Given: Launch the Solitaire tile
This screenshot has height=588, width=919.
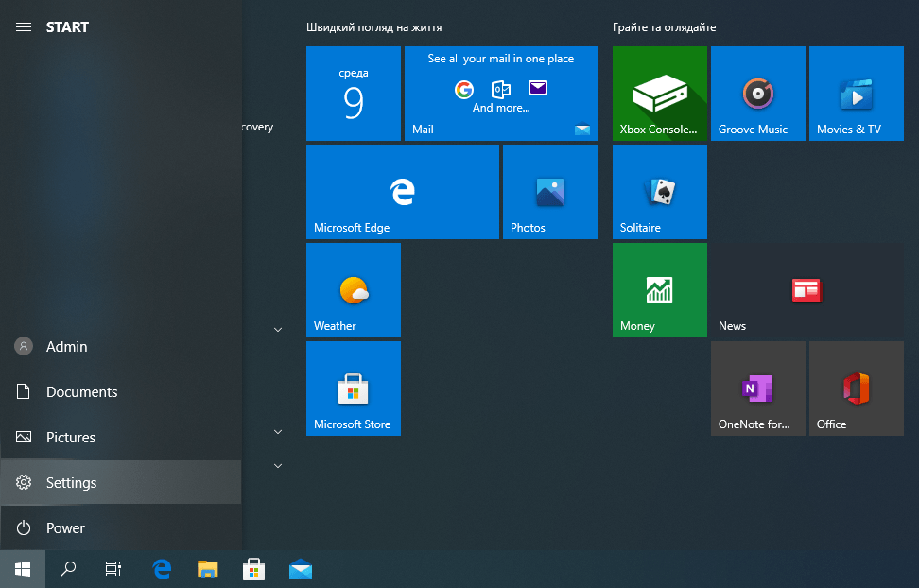Looking at the screenshot, I should [660, 192].
